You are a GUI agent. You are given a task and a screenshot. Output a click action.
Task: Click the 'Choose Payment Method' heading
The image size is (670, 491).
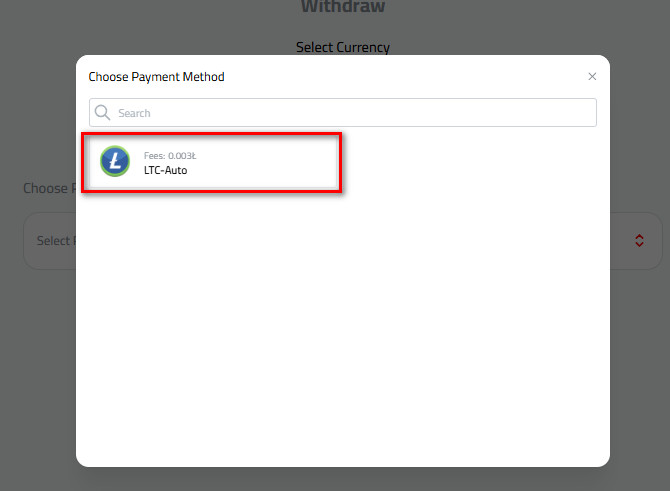click(x=156, y=77)
